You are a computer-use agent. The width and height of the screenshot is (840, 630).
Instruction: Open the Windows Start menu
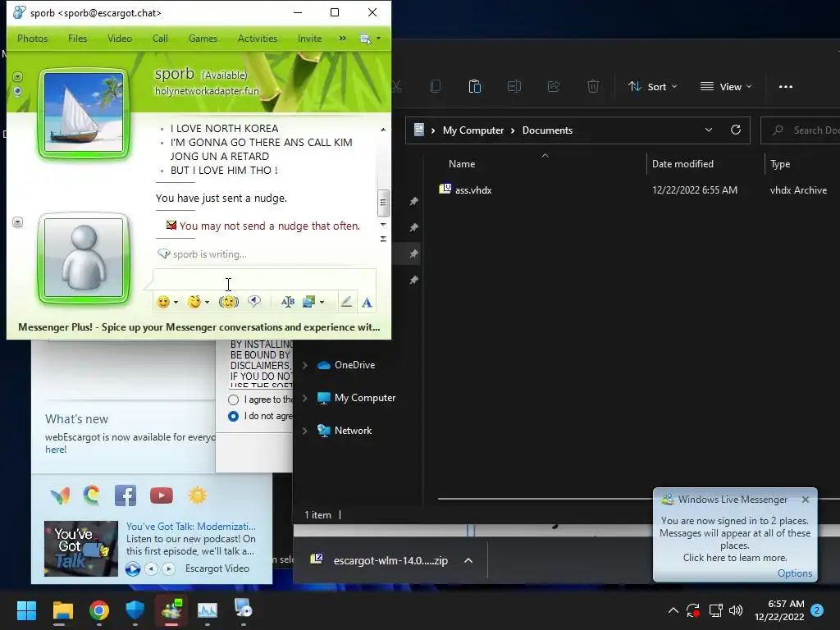click(x=26, y=610)
